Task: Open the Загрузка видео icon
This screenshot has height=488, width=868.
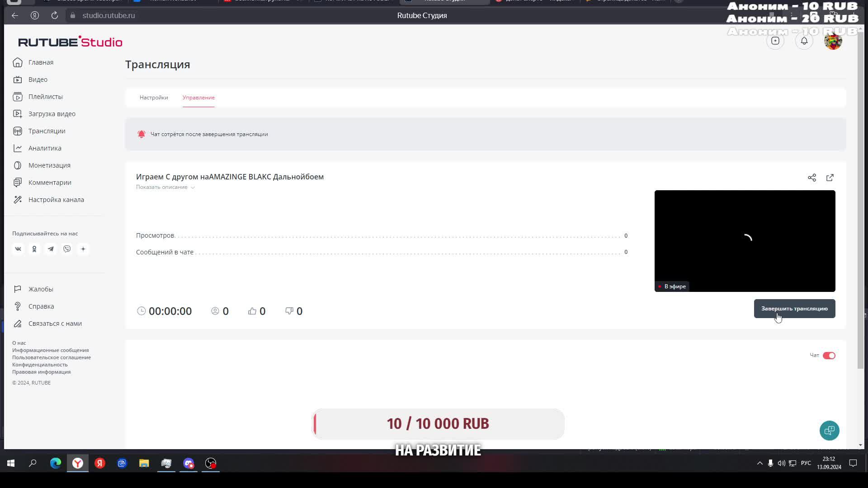Action: tap(18, 114)
